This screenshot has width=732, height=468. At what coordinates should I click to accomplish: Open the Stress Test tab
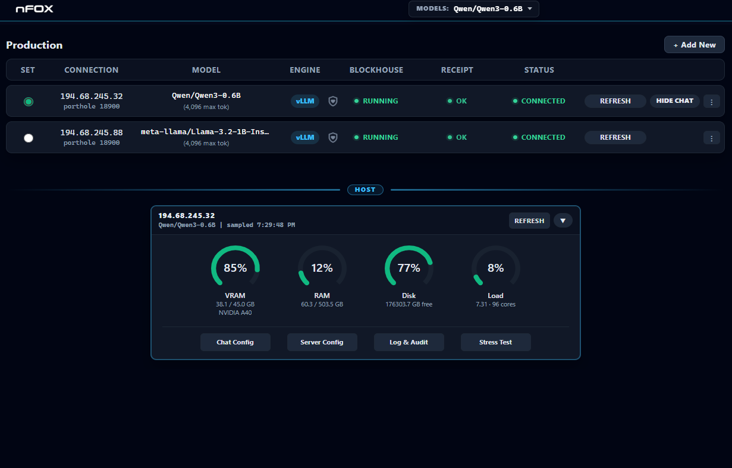click(496, 342)
